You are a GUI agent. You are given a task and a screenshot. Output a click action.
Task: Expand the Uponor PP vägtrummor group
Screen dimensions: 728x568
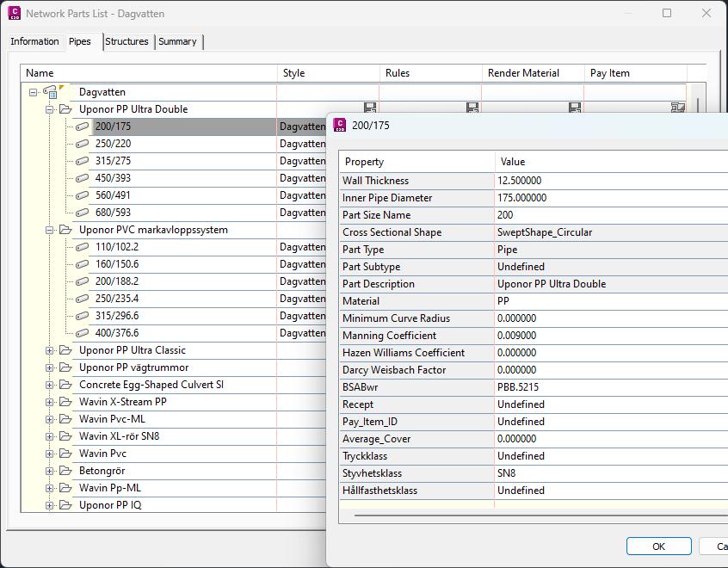pyautogui.click(x=49, y=367)
